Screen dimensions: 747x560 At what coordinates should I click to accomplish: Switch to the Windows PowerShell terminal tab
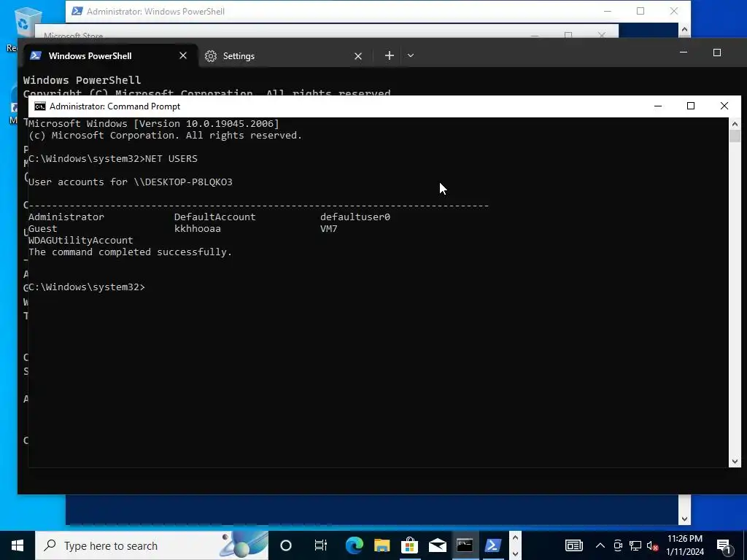109,55
